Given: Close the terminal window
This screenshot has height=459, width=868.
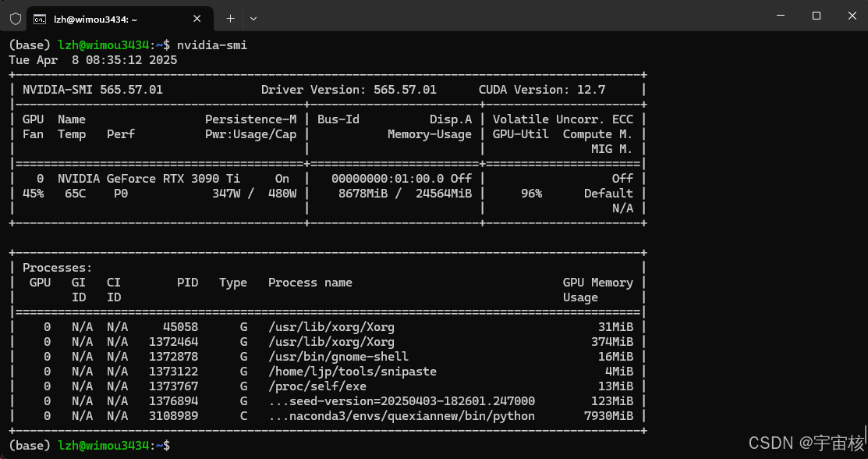Looking at the screenshot, I should point(852,16).
